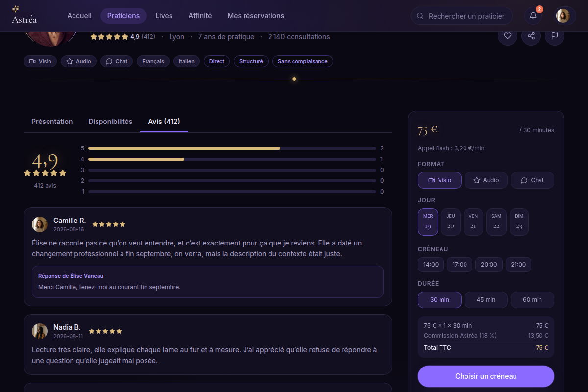Screen dimensions: 588x392
Task: Add practitioner to favorites with heart icon
Action: click(x=508, y=36)
